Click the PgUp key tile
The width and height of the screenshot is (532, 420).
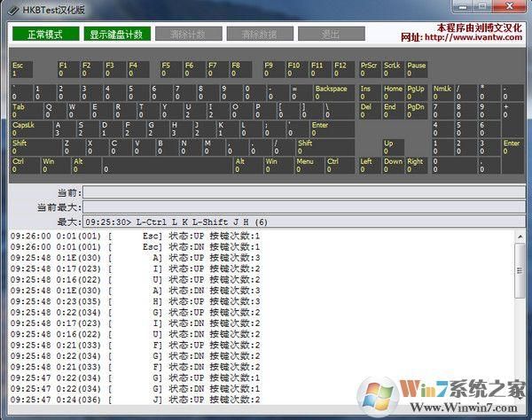point(417,93)
